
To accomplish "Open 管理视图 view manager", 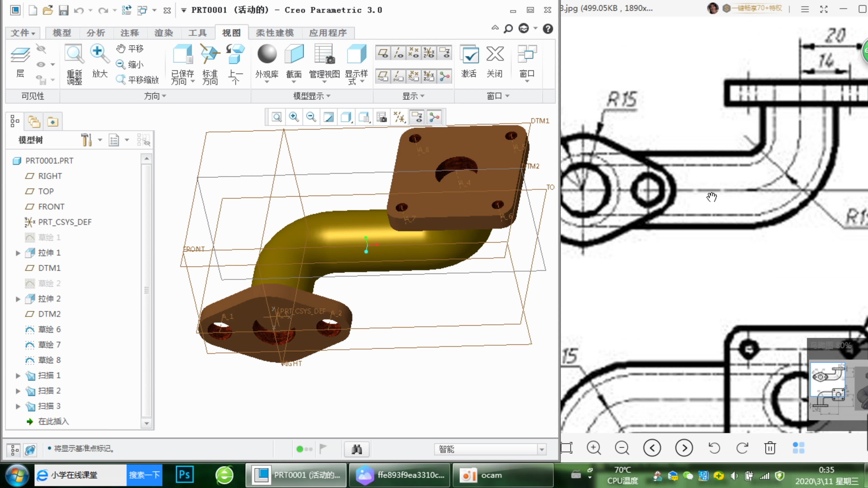I will coord(324,54).
